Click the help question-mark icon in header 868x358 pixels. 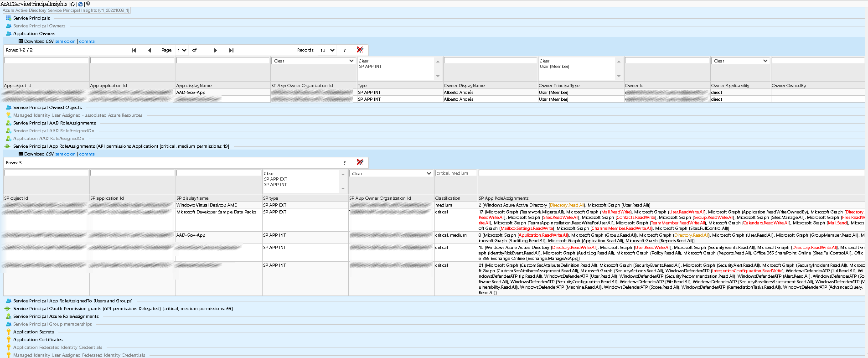[88, 4]
